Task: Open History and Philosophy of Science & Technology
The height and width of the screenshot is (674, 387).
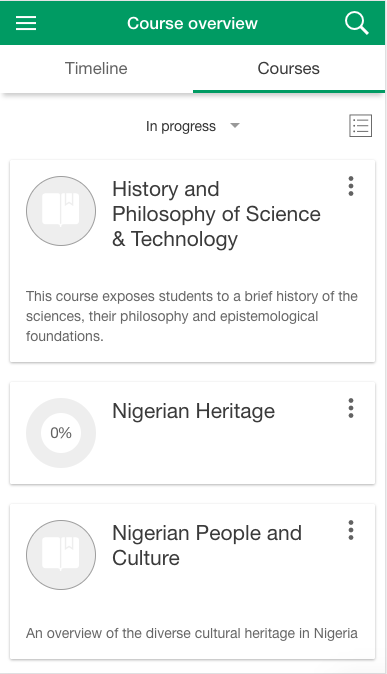Action: [216, 214]
